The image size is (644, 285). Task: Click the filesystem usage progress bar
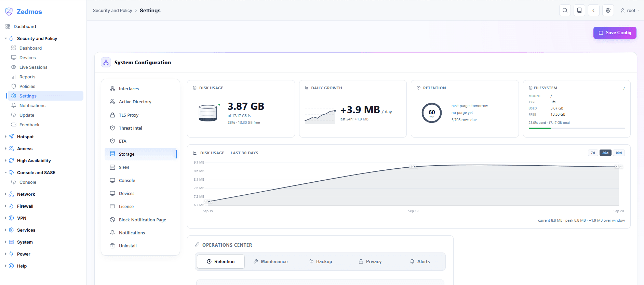click(577, 128)
